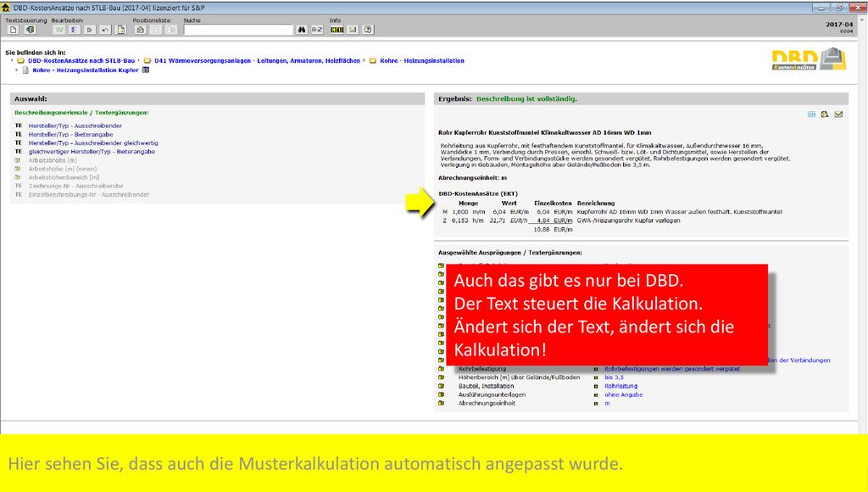Open breadcrumb Rohre - Heizungsinstallation Kupfer

pos(86,70)
